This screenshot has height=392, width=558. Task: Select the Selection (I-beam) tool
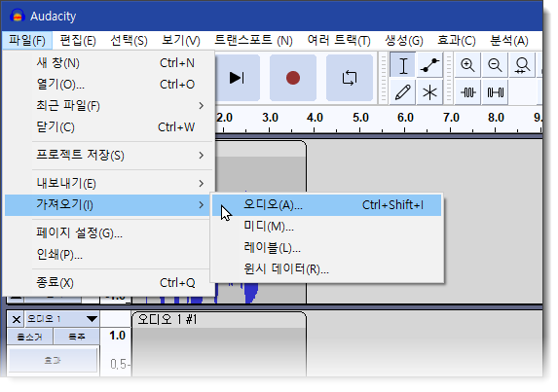(x=403, y=65)
